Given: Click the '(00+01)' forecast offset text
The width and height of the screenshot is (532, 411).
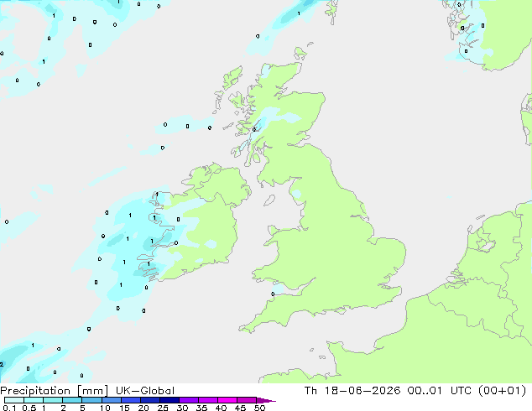Looking at the screenshot, I should point(502,391).
